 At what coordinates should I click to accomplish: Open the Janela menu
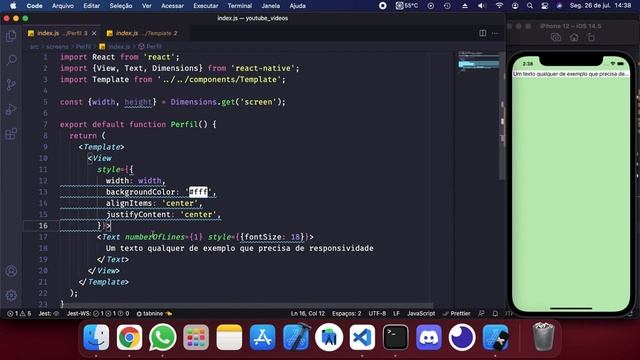tap(271, 6)
